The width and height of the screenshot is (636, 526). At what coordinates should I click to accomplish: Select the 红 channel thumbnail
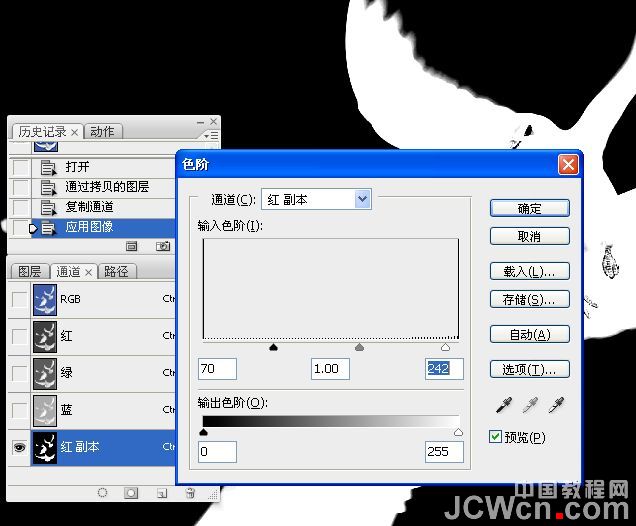point(45,336)
